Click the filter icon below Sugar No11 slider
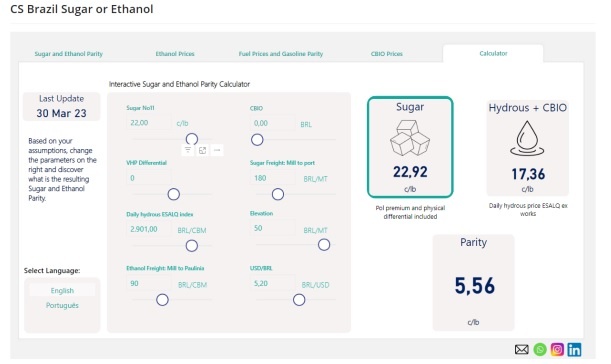The image size is (611, 364). pyautogui.click(x=188, y=150)
